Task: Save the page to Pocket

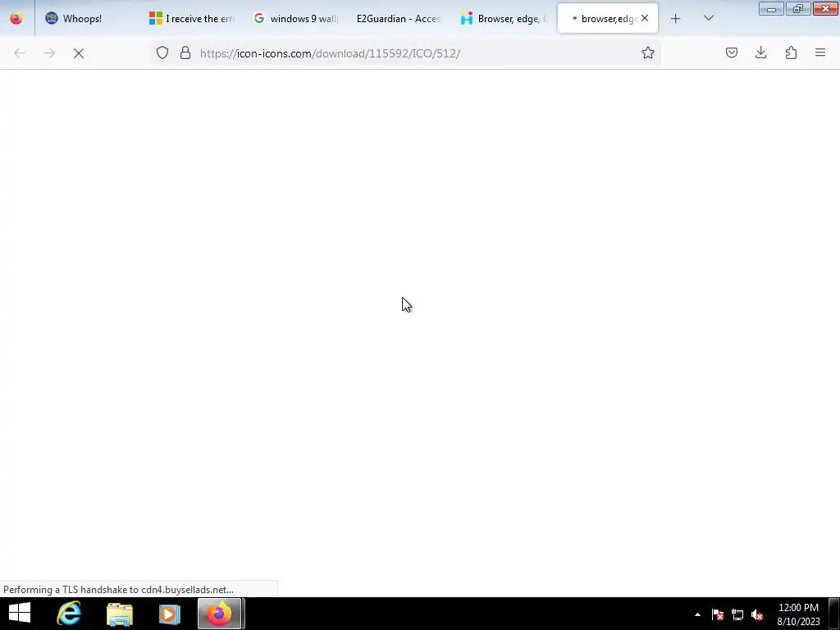Action: click(x=731, y=53)
